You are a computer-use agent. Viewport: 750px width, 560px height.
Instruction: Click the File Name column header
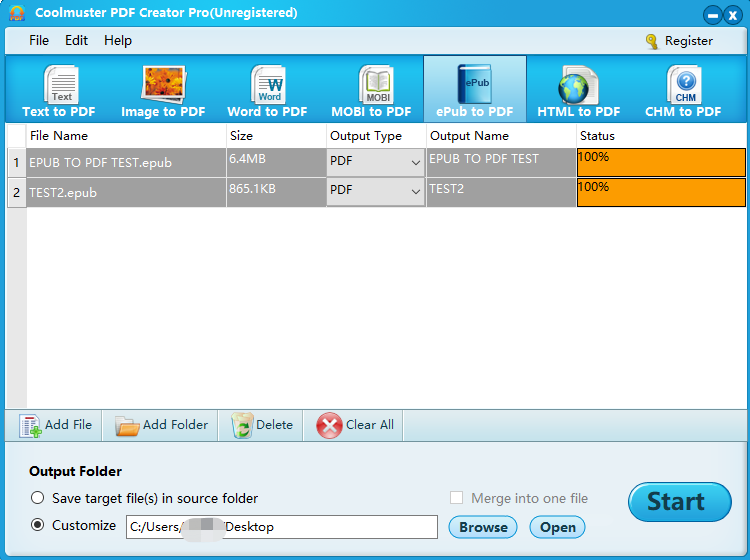tap(126, 136)
